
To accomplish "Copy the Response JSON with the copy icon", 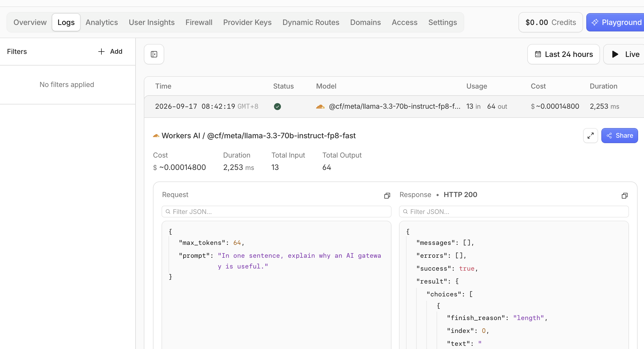I will point(624,196).
